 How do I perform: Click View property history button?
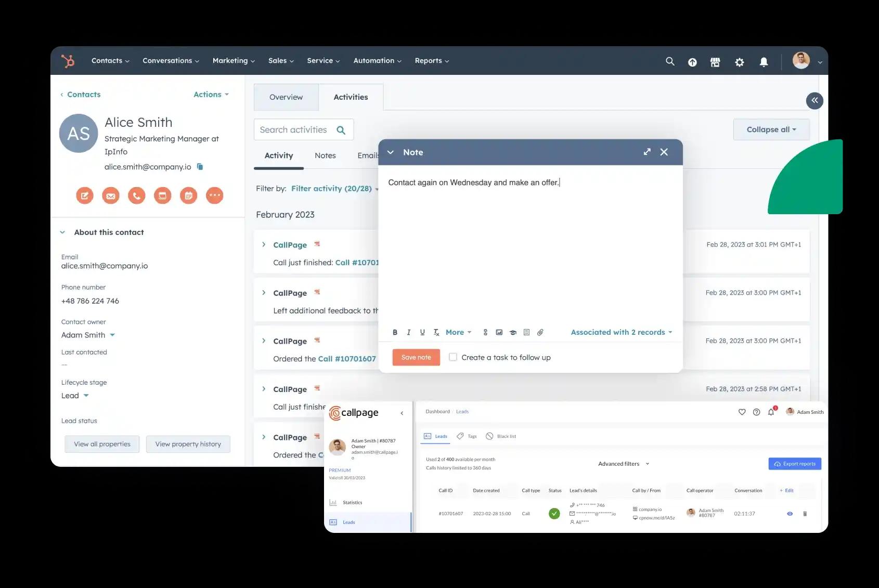point(188,444)
